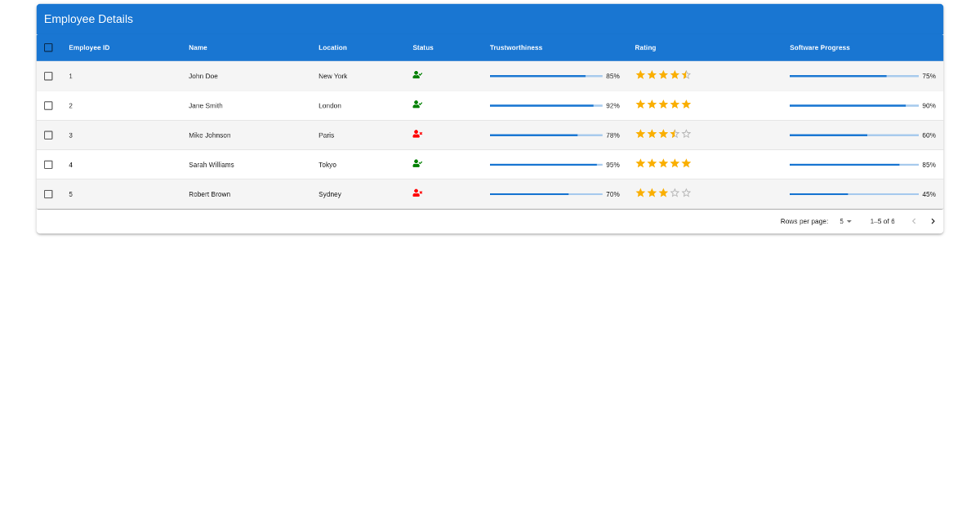Click the Trustworthiness column header

coord(516,47)
